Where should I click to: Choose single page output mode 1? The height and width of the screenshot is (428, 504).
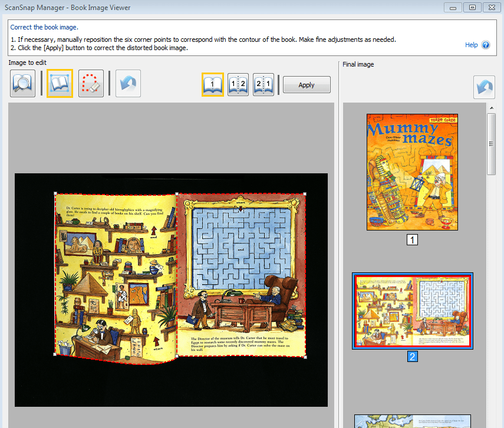[x=212, y=84]
